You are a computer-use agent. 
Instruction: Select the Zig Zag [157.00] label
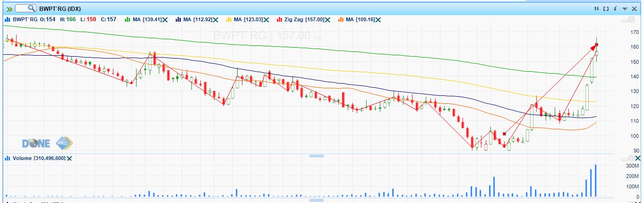305,19
